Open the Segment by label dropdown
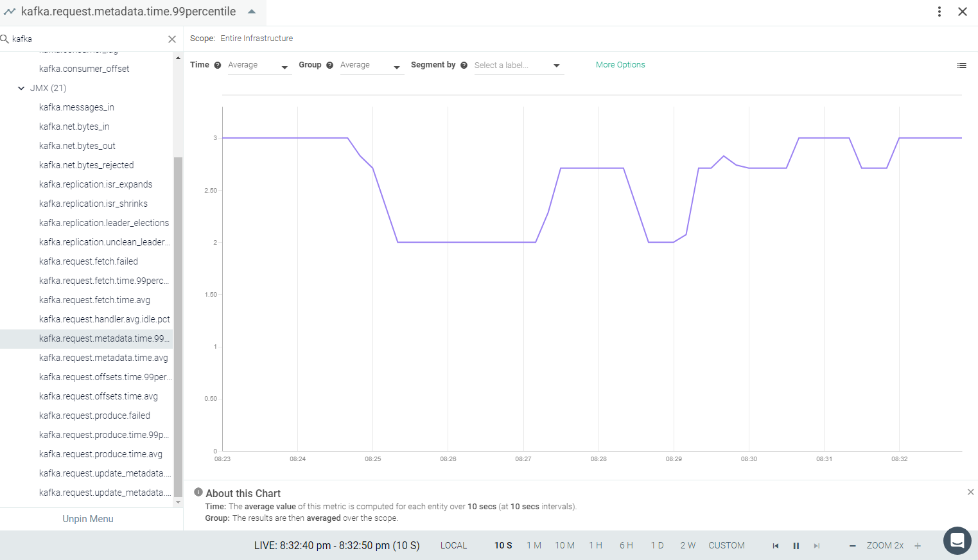Image resolution: width=978 pixels, height=560 pixels. [x=519, y=66]
